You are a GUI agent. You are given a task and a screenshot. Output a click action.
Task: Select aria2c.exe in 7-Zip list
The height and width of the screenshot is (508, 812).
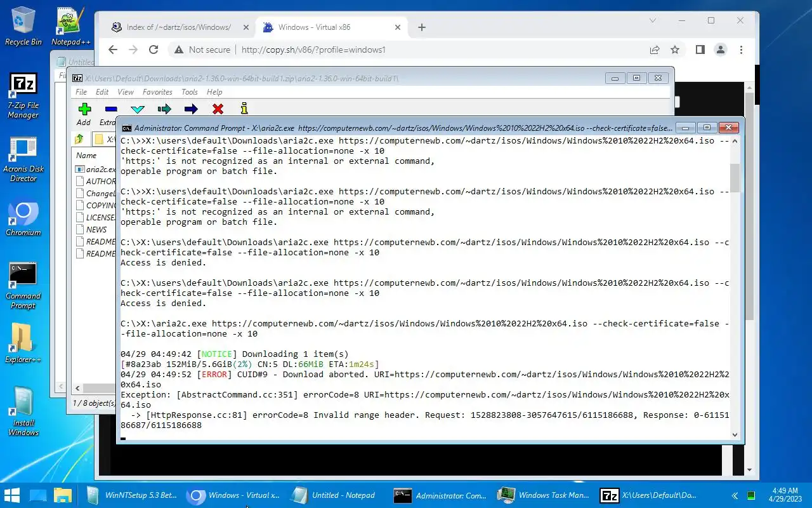click(x=95, y=170)
